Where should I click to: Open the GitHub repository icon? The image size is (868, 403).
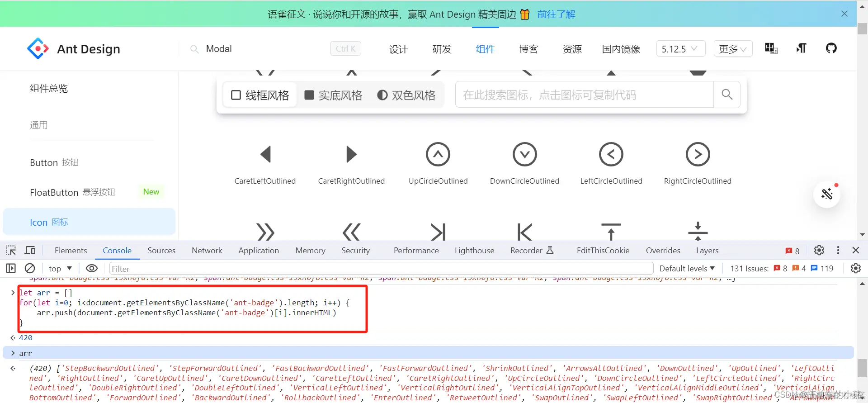(831, 48)
